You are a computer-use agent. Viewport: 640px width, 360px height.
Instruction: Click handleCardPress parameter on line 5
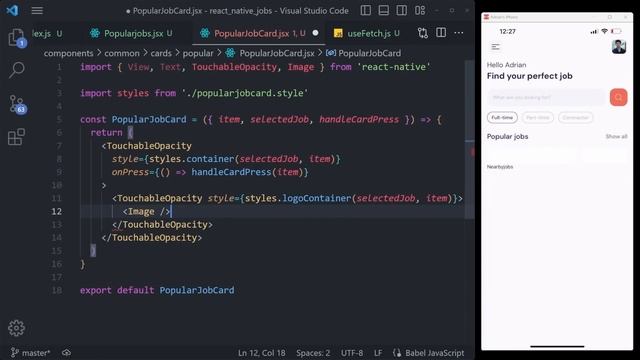coord(359,119)
